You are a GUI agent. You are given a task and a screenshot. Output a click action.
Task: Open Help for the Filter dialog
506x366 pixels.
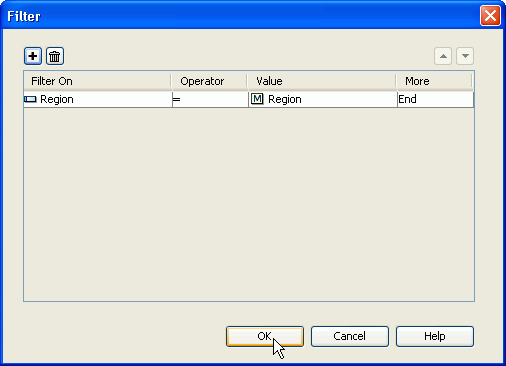pyautogui.click(x=435, y=336)
